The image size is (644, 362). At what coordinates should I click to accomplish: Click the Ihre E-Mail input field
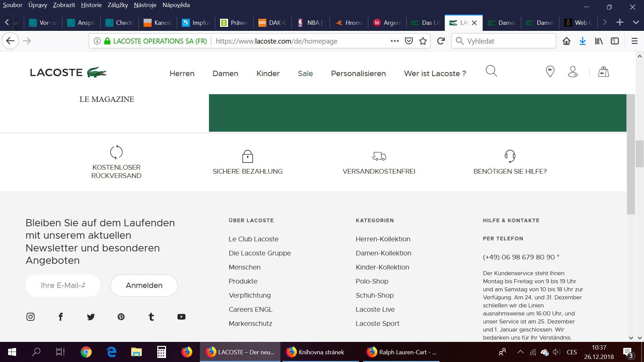coord(63,285)
